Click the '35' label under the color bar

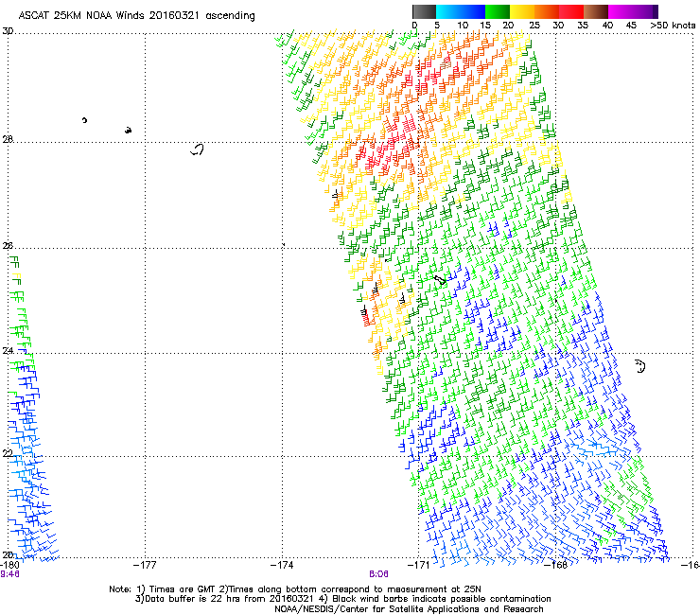point(583,26)
